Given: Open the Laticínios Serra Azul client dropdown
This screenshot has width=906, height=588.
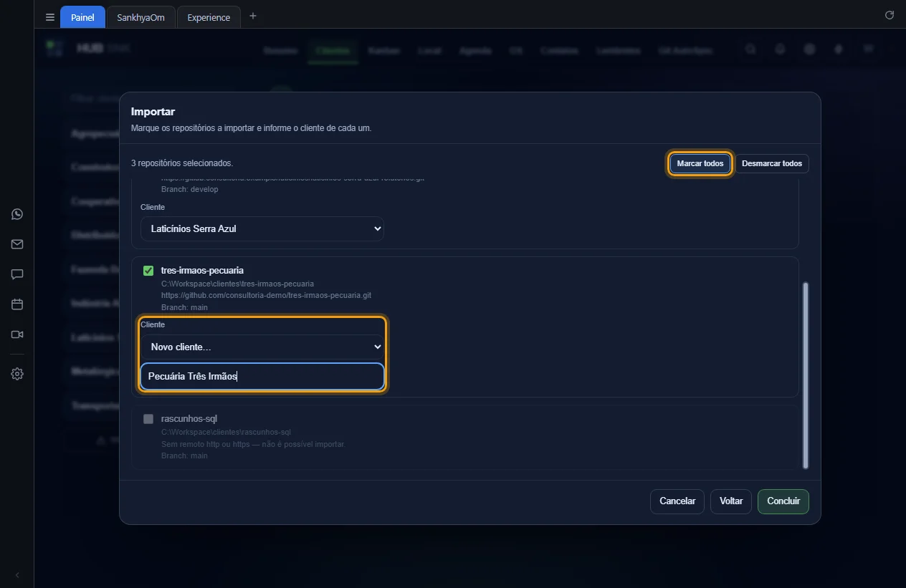Looking at the screenshot, I should pos(262,229).
